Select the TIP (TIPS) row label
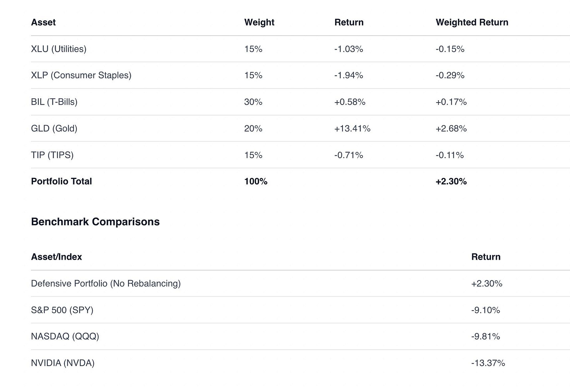The image size is (570, 392). [52, 155]
